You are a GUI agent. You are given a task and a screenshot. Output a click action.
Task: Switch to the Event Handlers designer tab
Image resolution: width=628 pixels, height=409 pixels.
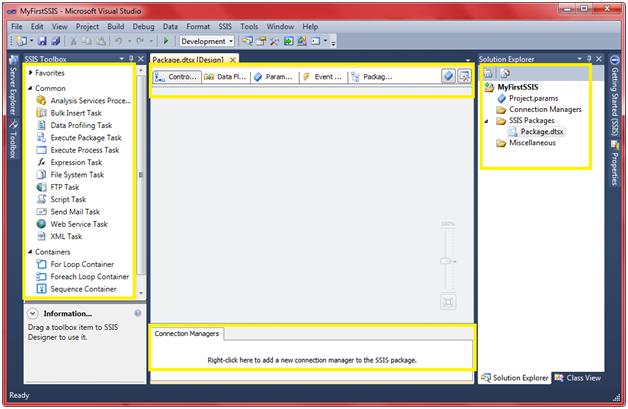coord(323,77)
